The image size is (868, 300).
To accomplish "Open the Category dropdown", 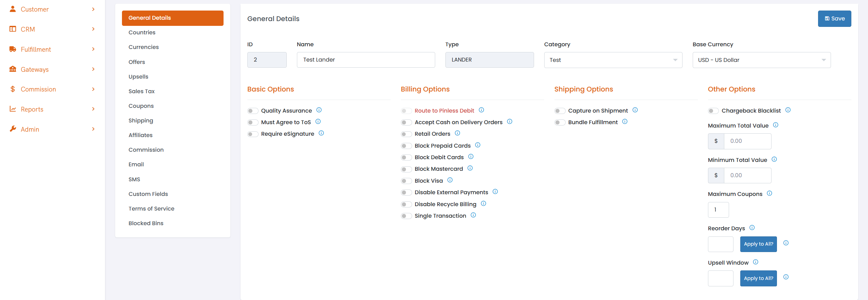I will point(613,60).
